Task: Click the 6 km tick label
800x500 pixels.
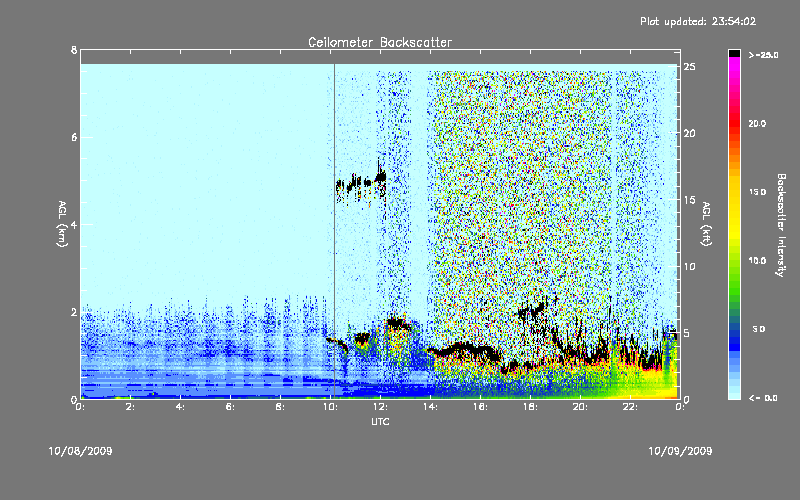Action: click(74, 137)
